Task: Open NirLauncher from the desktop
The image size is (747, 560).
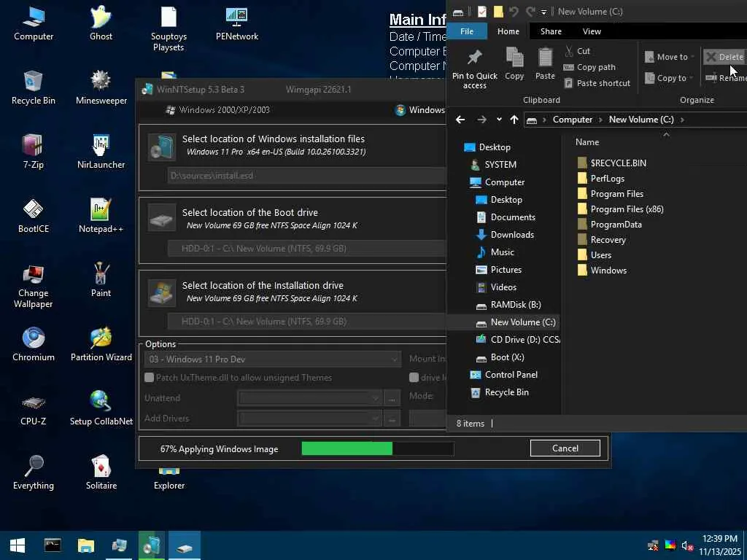Action: point(101,152)
